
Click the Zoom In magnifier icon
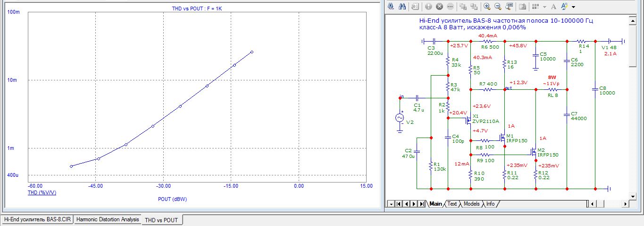point(486,7)
